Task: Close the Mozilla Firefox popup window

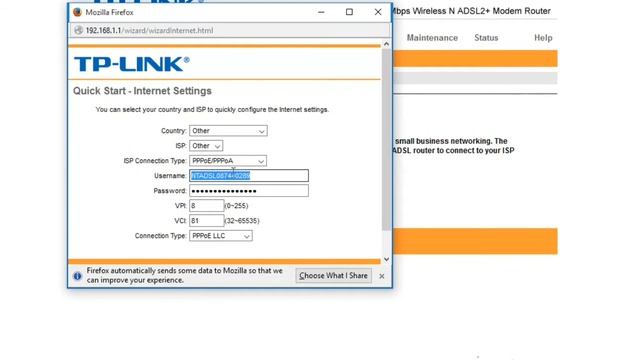Action: (378, 12)
